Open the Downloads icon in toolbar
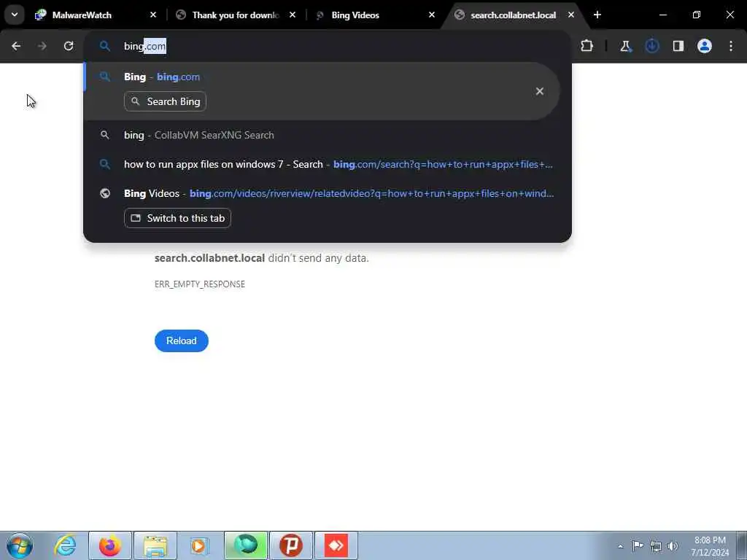 coord(652,46)
